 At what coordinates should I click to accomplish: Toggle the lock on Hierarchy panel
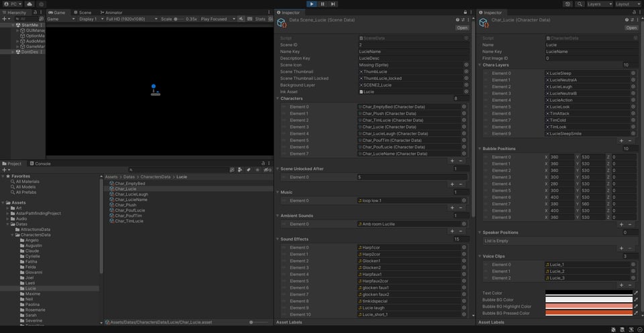(x=36, y=12)
